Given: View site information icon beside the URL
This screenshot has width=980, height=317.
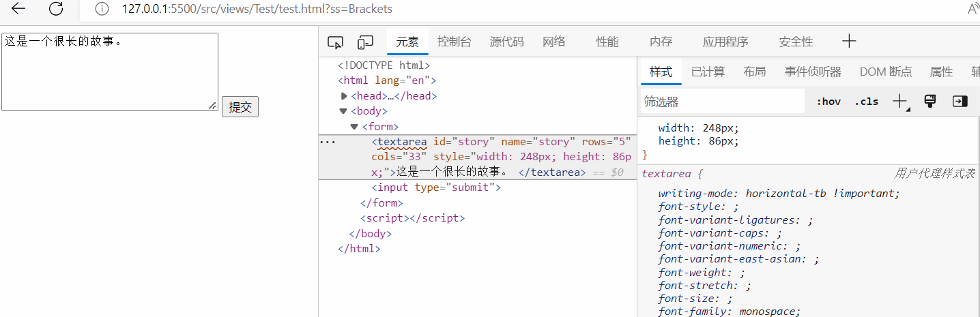Looking at the screenshot, I should [102, 9].
